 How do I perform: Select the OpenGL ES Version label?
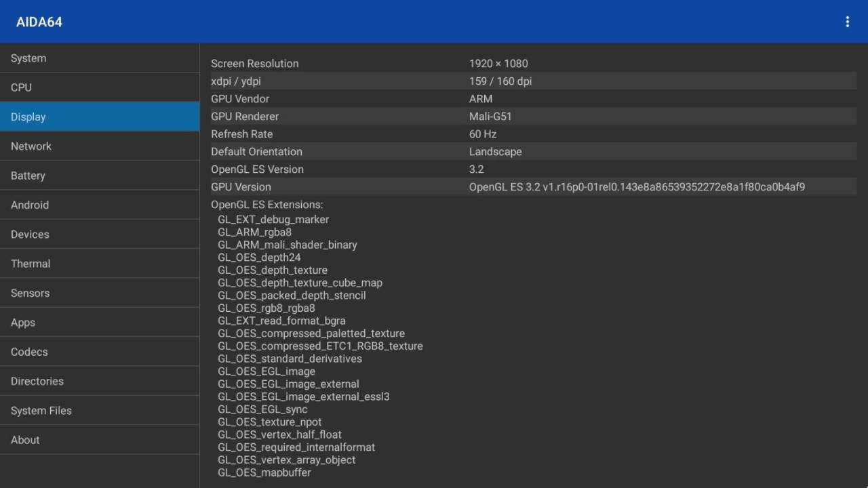pyautogui.click(x=257, y=169)
